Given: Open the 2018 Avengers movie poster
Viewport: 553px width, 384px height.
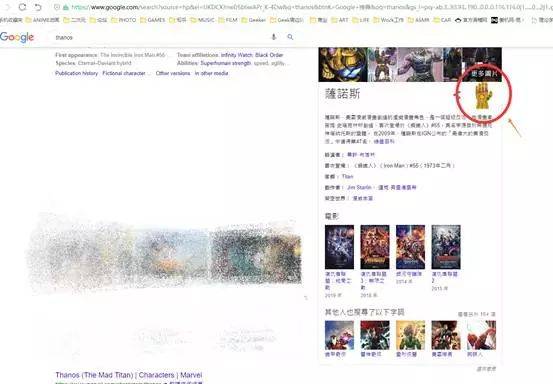Looking at the screenshot, I should click(375, 247).
